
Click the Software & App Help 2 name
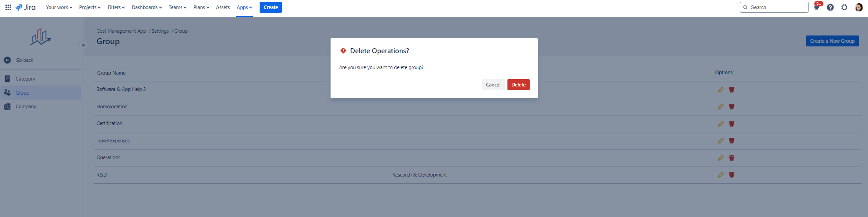tap(121, 89)
